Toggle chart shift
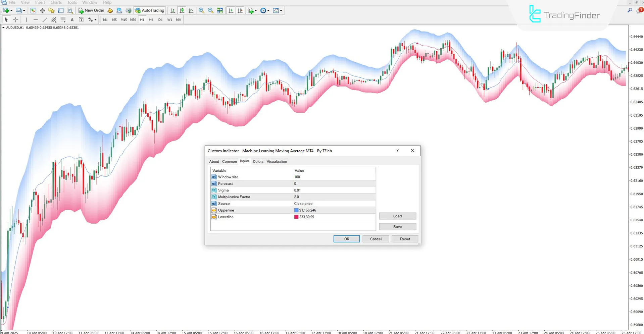Screen dimensions: 644x334 240,10
